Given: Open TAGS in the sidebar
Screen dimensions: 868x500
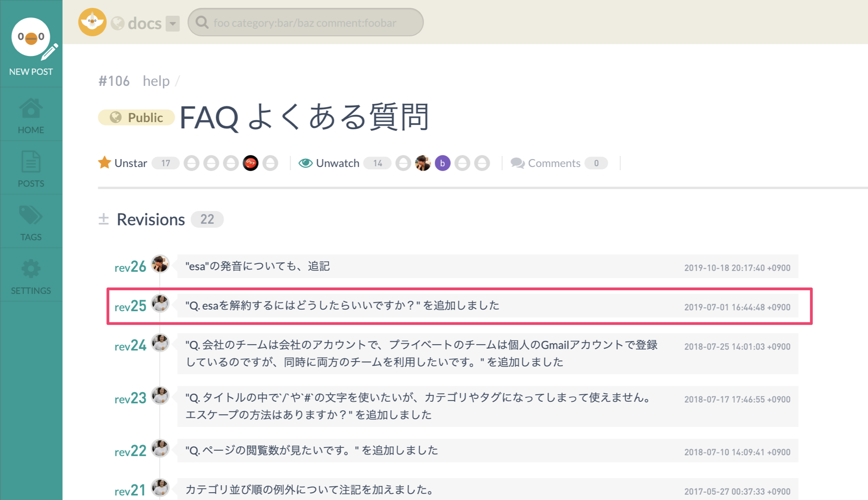Looking at the screenshot, I should (x=31, y=223).
